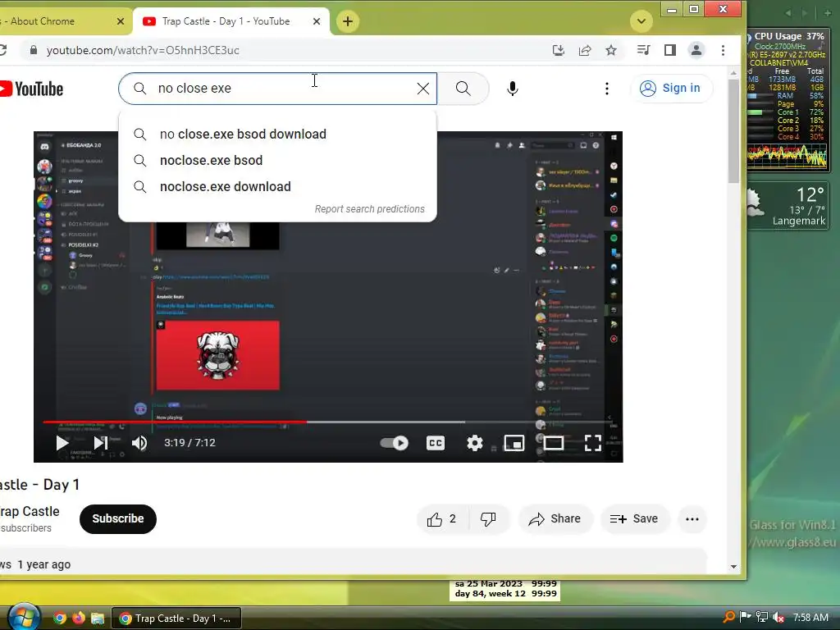Viewport: 840px width, 630px height.
Task: Close the Trap Castle YouTube tab
Action: pos(317,21)
